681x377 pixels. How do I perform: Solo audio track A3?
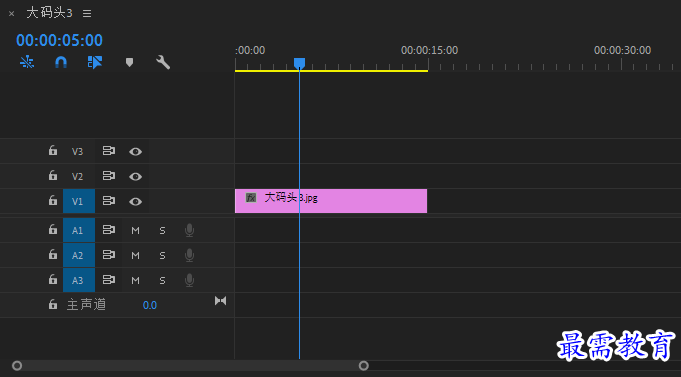pyautogui.click(x=162, y=281)
